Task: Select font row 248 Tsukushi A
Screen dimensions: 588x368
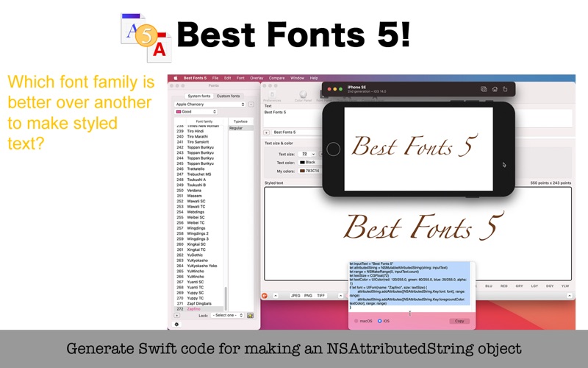Action: 200,180
